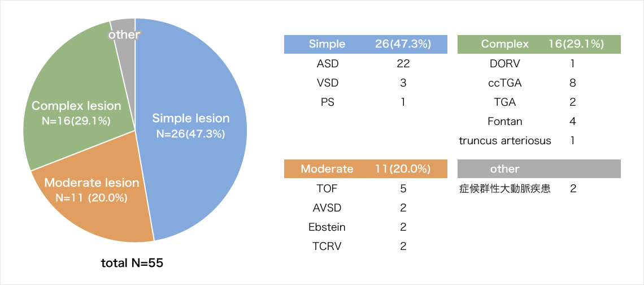This screenshot has width=644, height=285.
Task: Click the truncus arteriosus label
Action: tap(504, 141)
